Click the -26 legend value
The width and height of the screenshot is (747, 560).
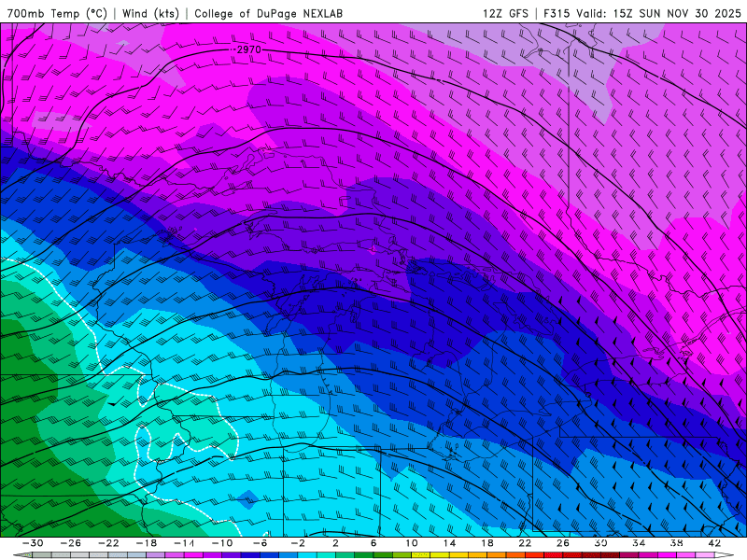70,543
